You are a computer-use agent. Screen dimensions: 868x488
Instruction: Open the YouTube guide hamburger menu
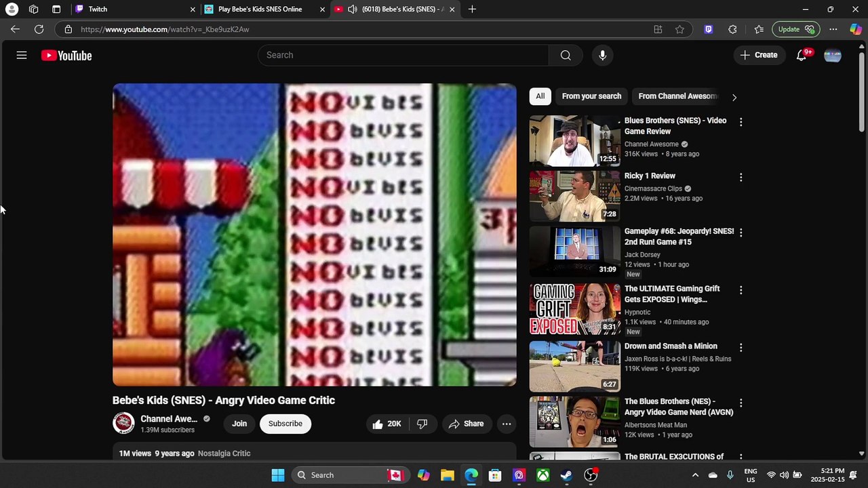tap(22, 56)
